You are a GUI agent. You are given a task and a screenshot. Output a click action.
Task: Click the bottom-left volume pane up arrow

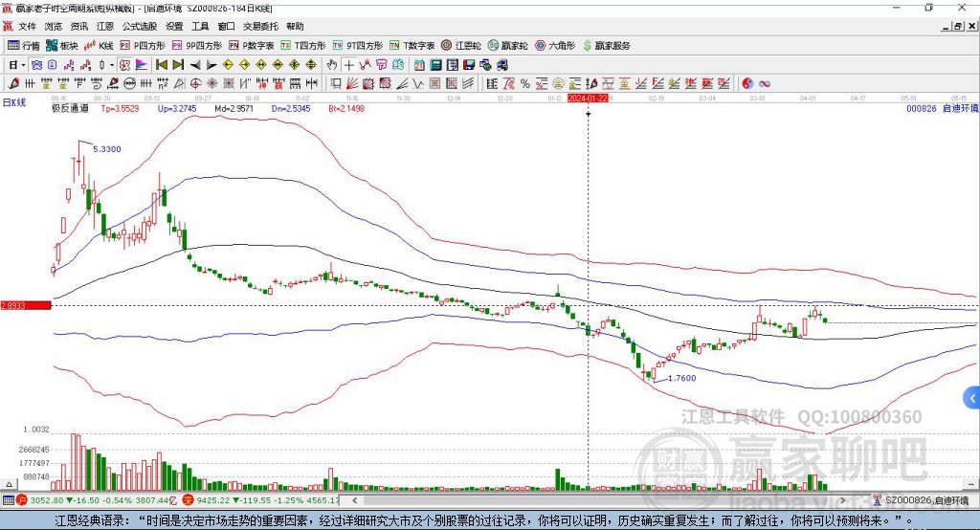click(9, 484)
